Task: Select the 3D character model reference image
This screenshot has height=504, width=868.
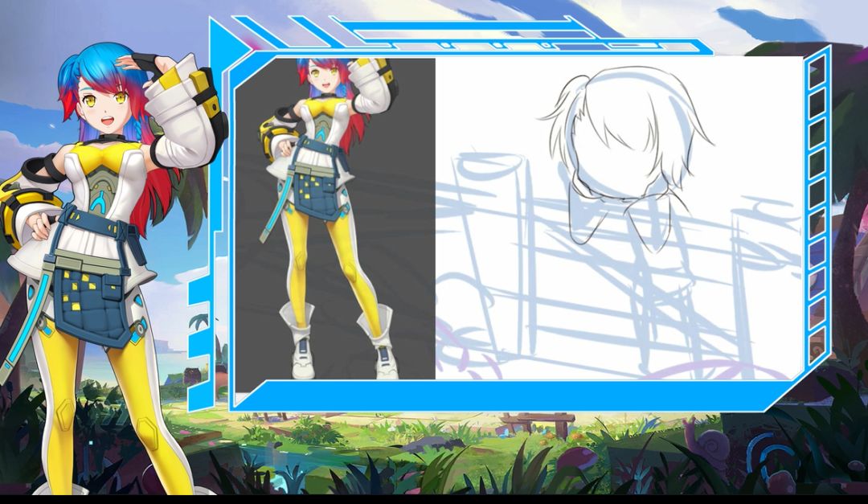Action: pos(335,219)
